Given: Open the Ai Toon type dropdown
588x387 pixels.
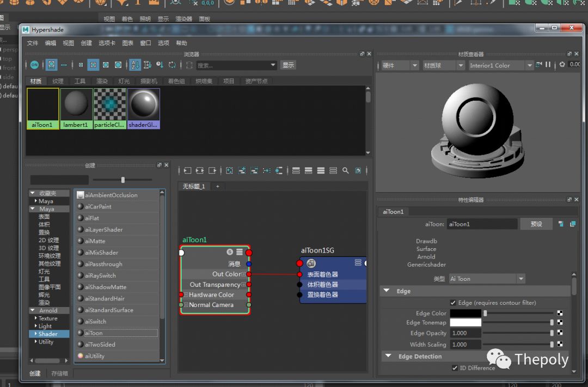Looking at the screenshot, I should (x=487, y=279).
